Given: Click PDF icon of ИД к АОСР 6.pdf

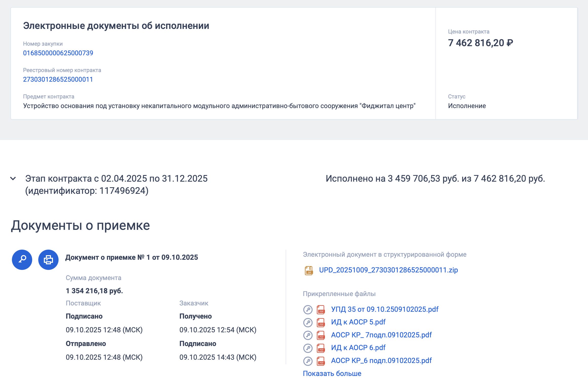Looking at the screenshot, I should click(321, 348).
